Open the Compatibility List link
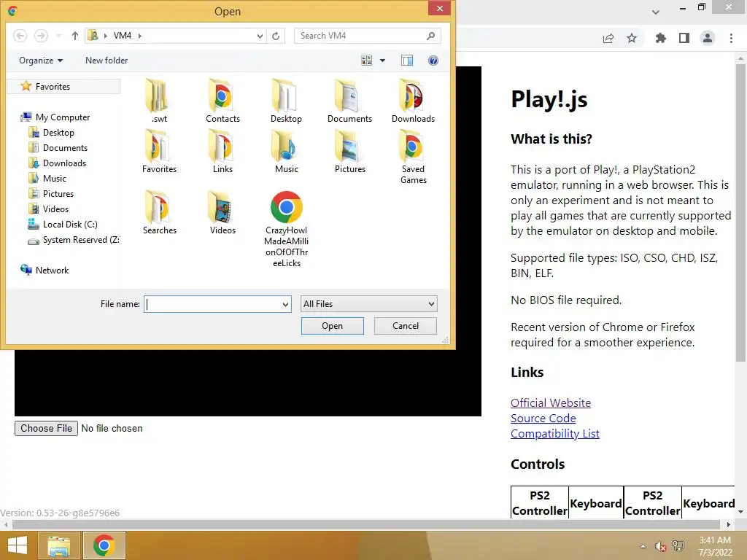747x560 pixels. click(x=555, y=433)
